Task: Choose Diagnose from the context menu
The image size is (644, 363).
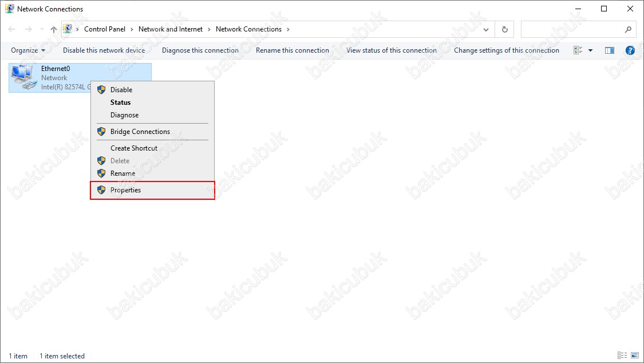Action: (x=152, y=115)
